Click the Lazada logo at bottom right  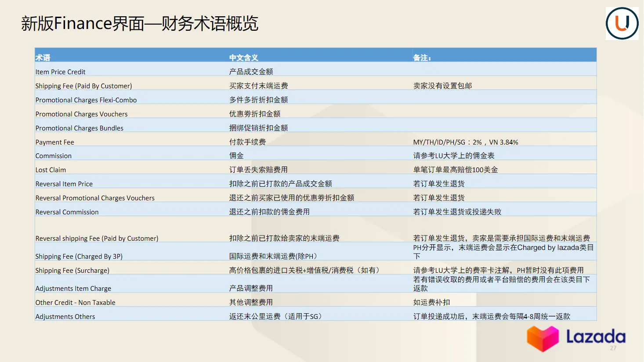point(575,339)
